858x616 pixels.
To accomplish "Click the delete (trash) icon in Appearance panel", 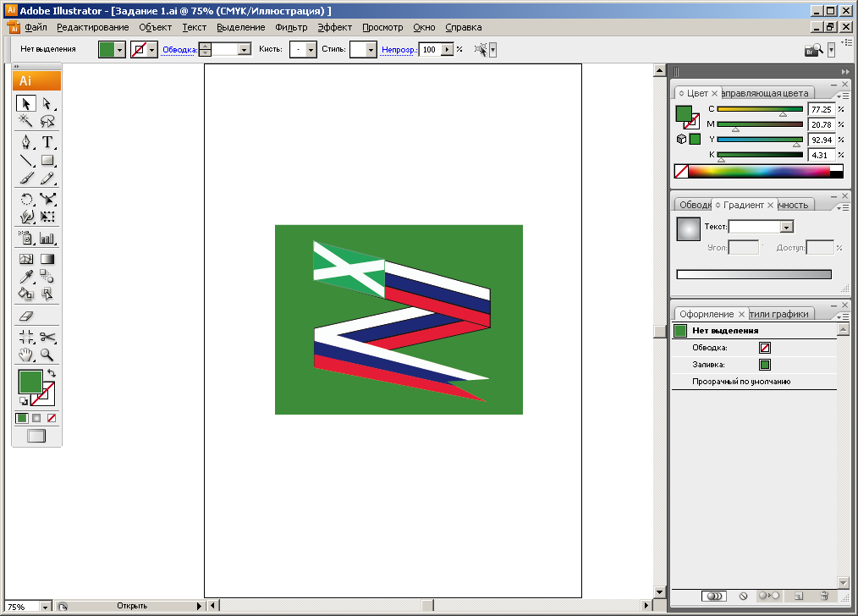I will pyautogui.click(x=825, y=596).
